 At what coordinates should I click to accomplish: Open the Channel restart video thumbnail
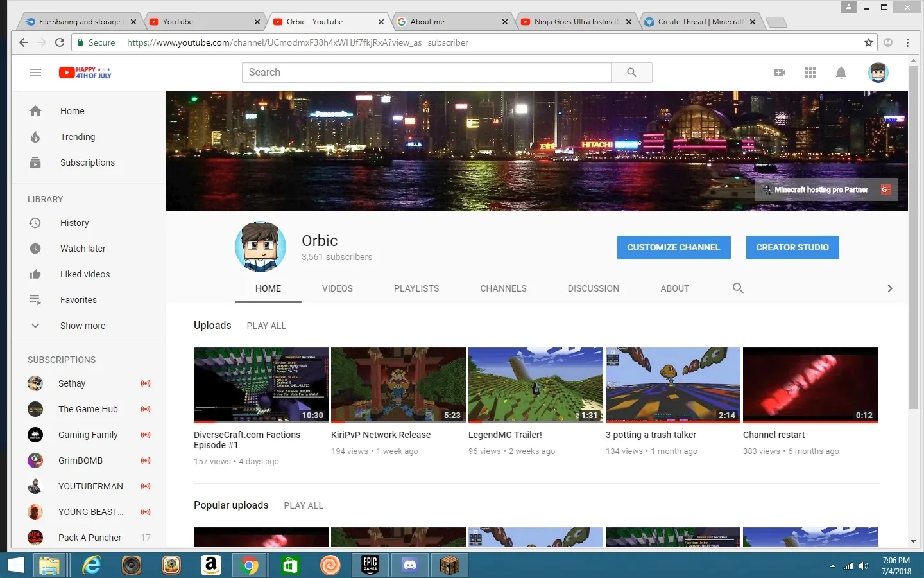pos(810,385)
